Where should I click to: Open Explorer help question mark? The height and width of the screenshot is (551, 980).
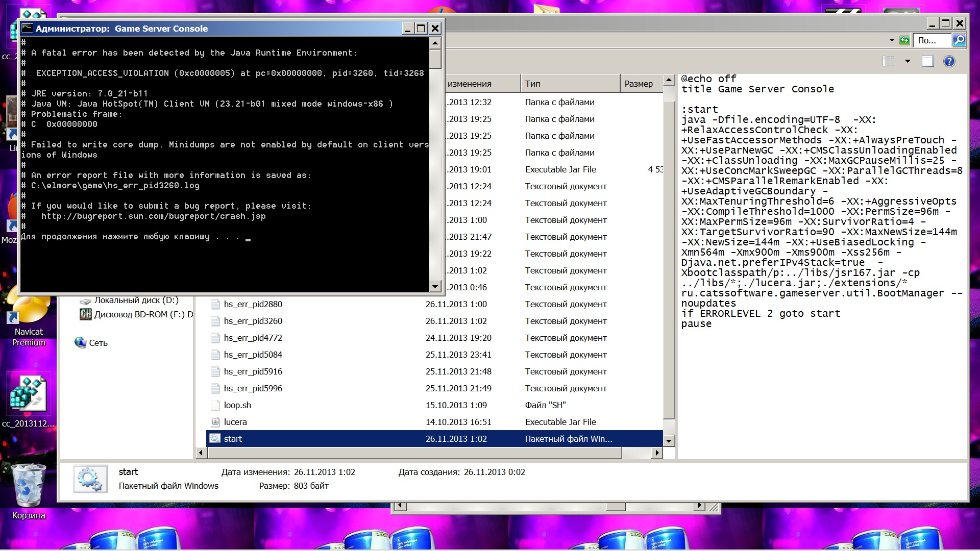coord(949,61)
